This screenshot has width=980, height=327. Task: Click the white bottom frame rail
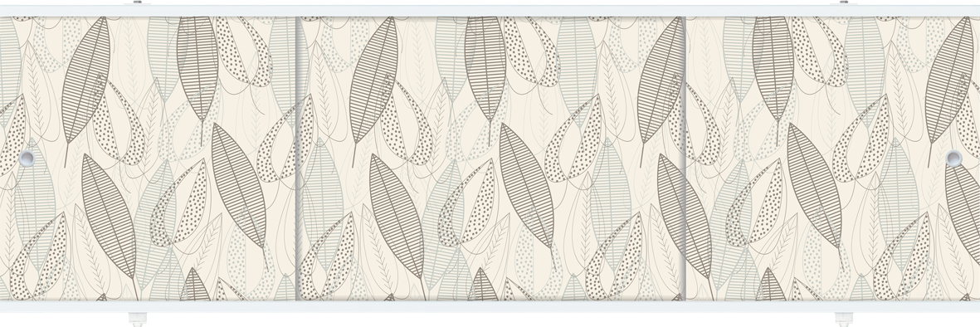click(490, 306)
